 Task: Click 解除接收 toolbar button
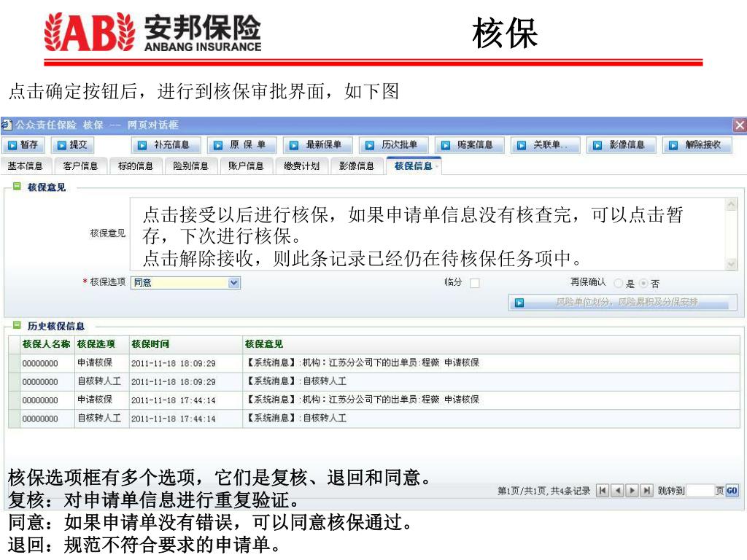[697, 145]
